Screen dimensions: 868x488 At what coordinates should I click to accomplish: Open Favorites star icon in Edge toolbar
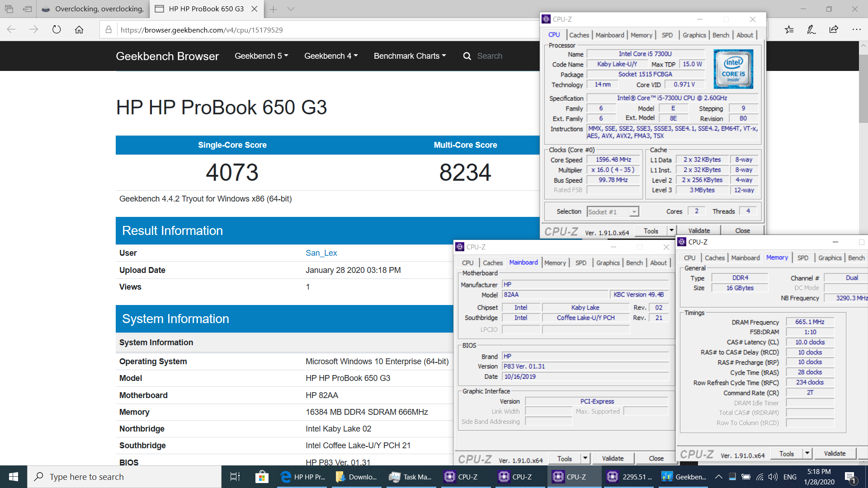[x=789, y=30]
